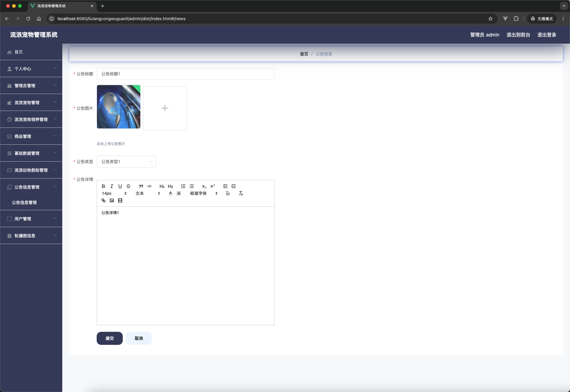Toggle underline formatting in the editor
Viewport: 570px width, 392px height.
coord(120,186)
